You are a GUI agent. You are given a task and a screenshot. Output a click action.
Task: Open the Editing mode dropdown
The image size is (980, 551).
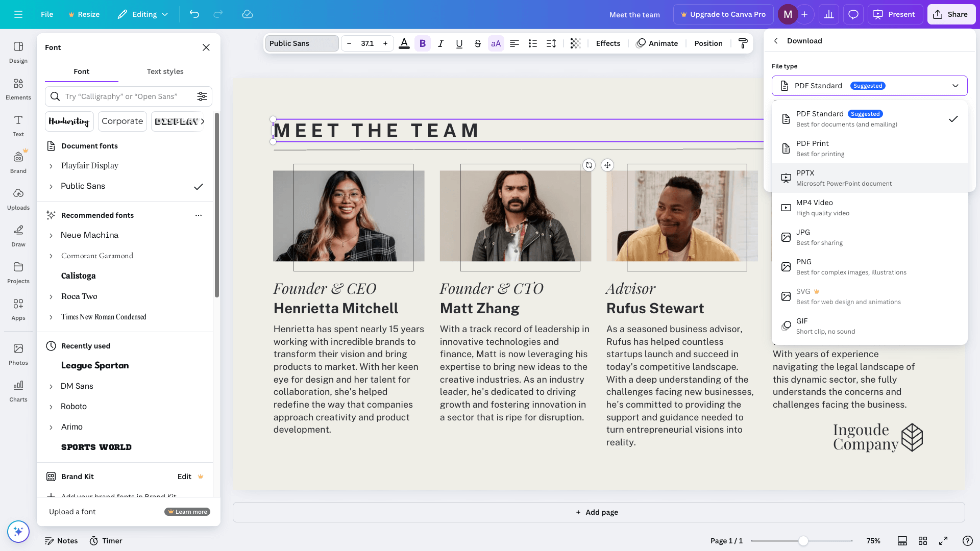143,14
